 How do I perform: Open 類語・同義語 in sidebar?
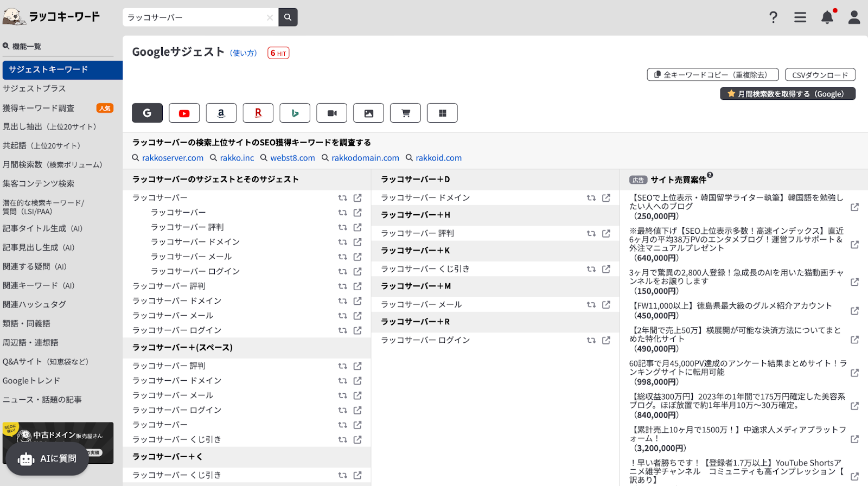pyautogui.click(x=27, y=323)
